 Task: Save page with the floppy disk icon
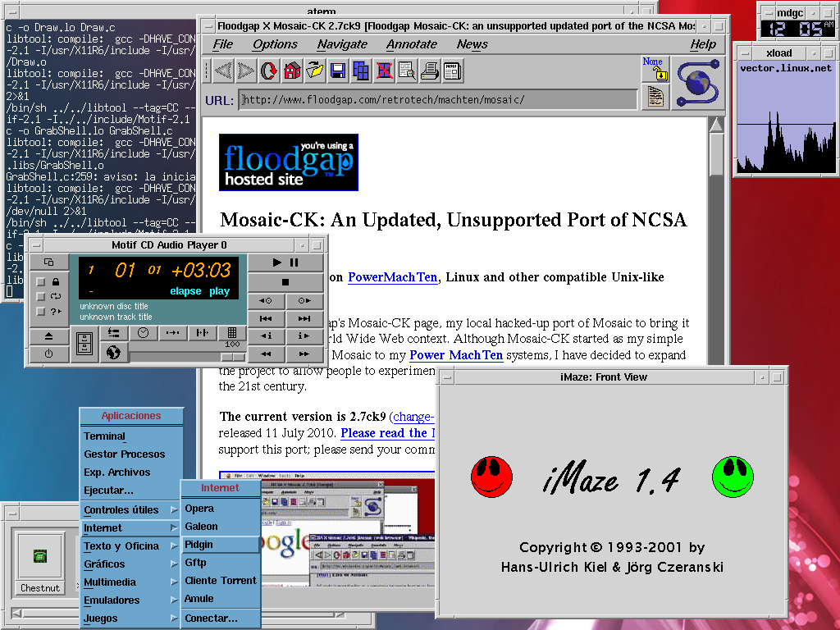point(338,71)
